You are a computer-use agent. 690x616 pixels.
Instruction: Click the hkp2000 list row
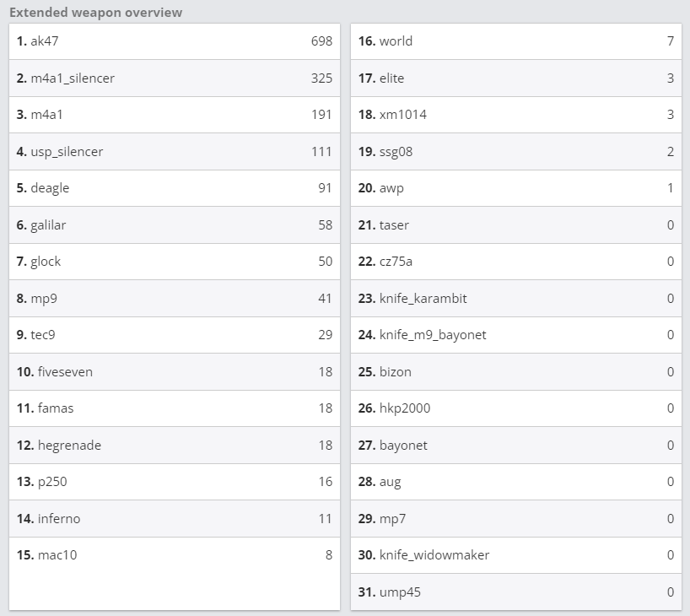tap(515, 408)
